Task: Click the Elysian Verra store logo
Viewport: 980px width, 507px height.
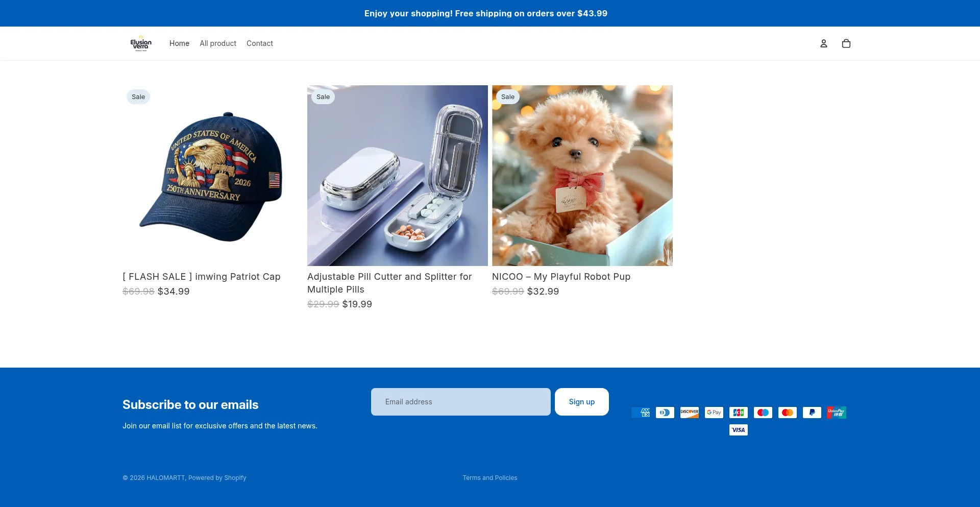Action: (x=141, y=43)
